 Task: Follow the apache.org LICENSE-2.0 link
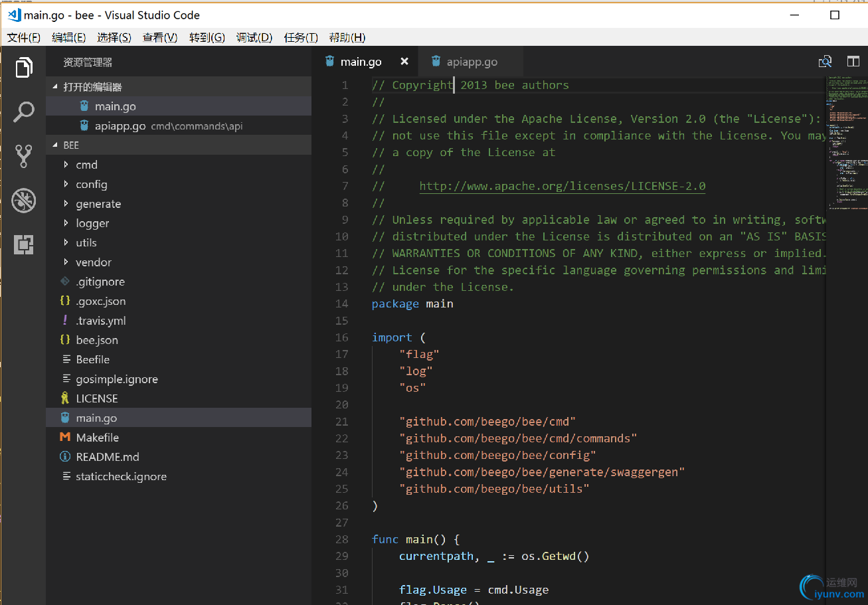coord(563,186)
